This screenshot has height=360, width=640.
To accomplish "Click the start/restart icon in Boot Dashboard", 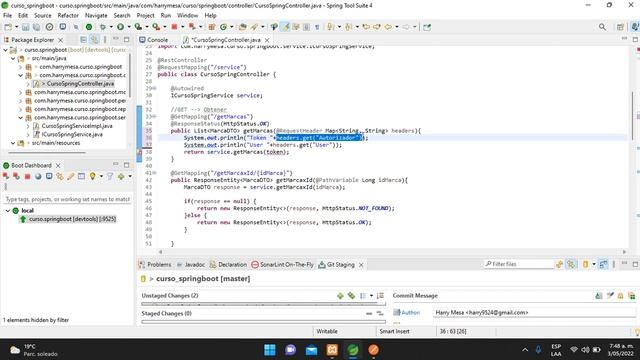I will [x=6, y=176].
